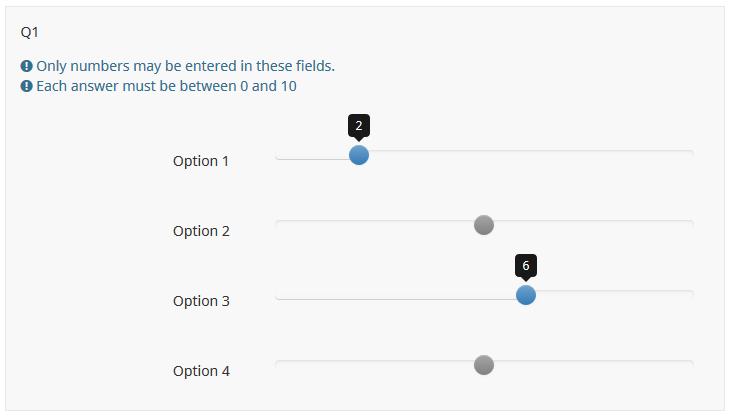Click the Option 3 blue slider handle
Image resolution: width=732 pixels, height=418 pixels.
tap(526, 295)
